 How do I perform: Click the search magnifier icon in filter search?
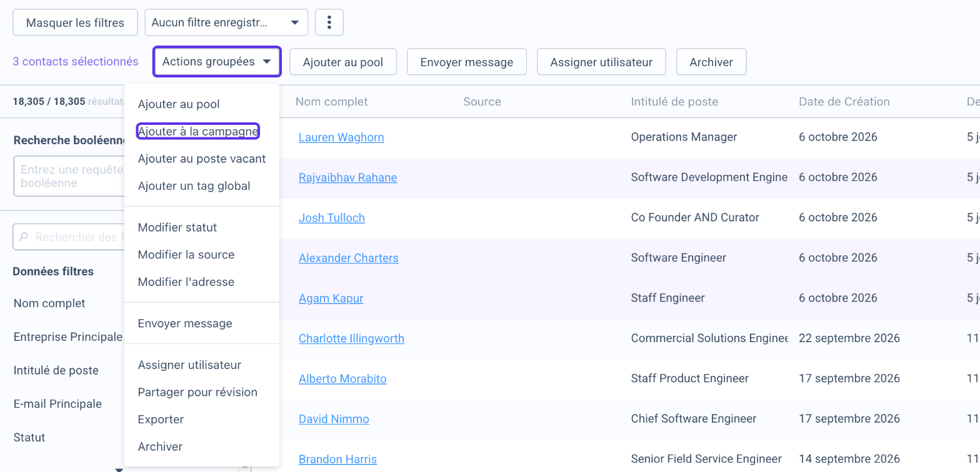point(24,237)
